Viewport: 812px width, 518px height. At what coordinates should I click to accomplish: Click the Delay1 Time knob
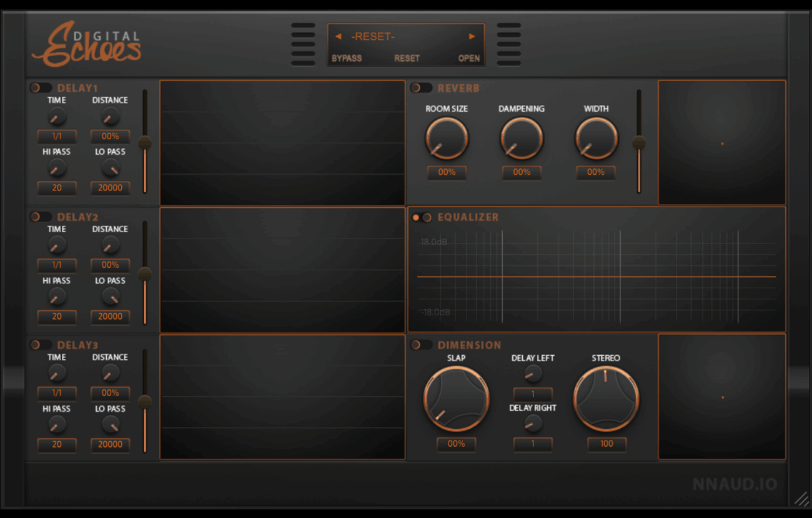[x=57, y=116]
